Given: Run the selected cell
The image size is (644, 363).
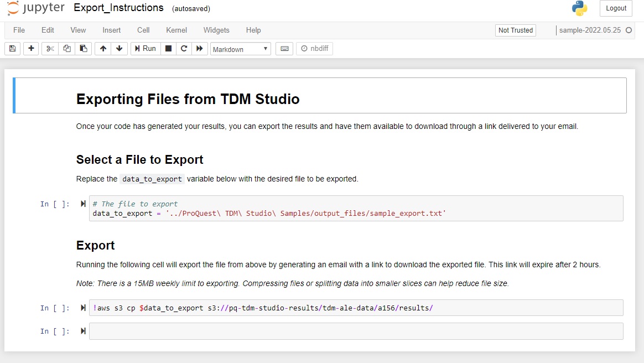Looking at the screenshot, I should (146, 49).
